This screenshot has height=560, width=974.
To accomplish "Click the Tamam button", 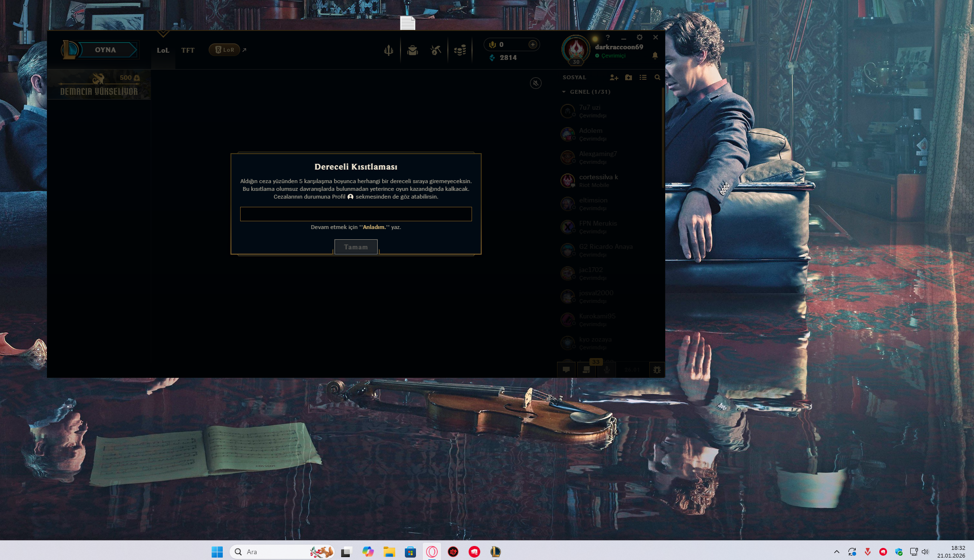I will click(356, 247).
